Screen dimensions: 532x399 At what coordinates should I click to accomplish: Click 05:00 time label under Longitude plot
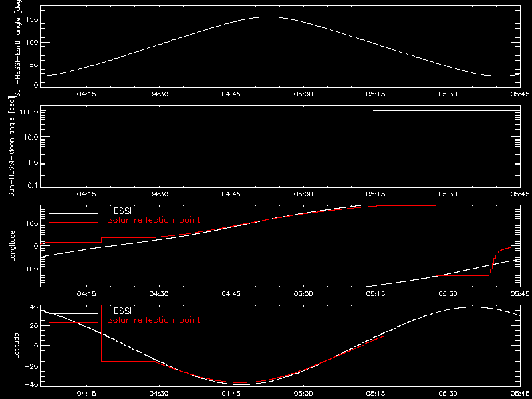[303, 294]
